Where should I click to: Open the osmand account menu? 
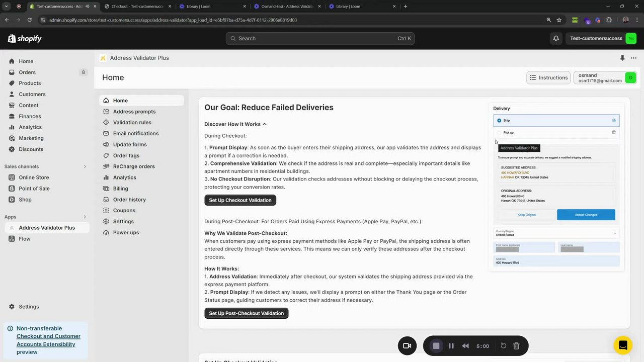(x=605, y=77)
